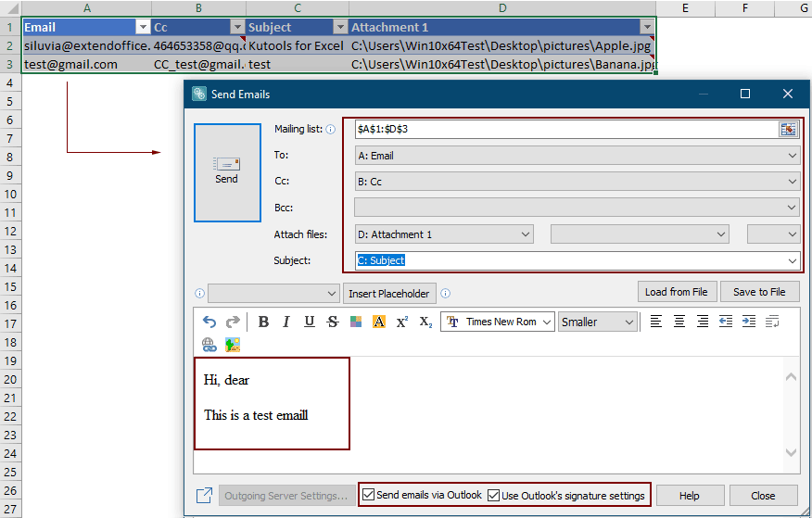Screen dimensions: 812x518
Task: Expand the Bcc dropdown list
Action: [x=792, y=208]
